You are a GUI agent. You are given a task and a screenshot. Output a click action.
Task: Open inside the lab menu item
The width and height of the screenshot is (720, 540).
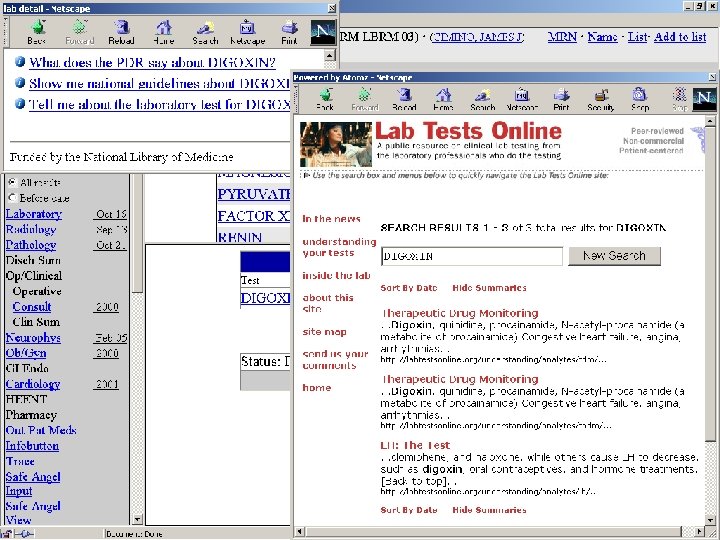pos(336,276)
